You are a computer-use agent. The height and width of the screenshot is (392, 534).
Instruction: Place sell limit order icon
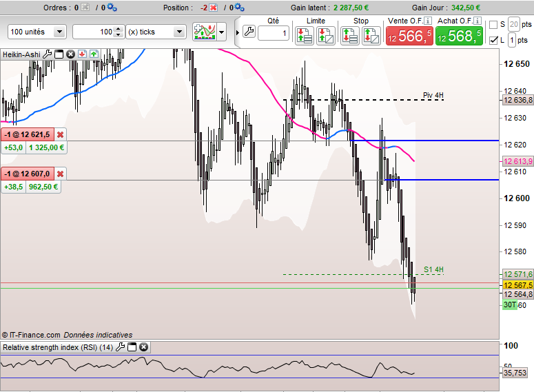(305, 35)
